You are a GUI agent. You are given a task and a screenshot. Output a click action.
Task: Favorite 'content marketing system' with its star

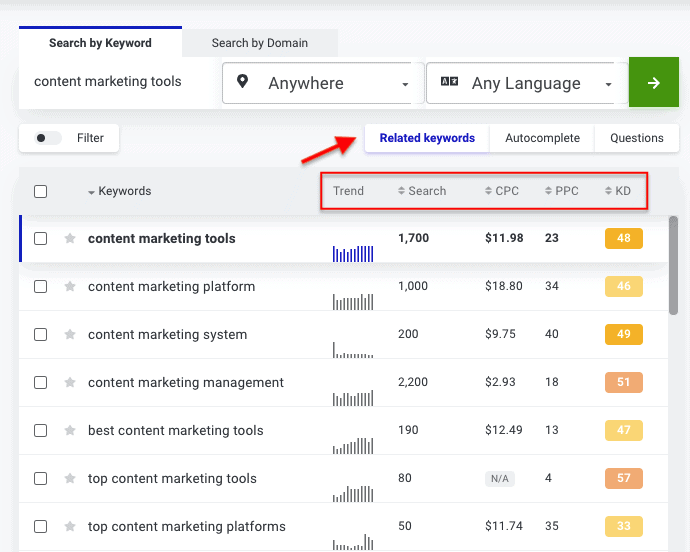70,335
